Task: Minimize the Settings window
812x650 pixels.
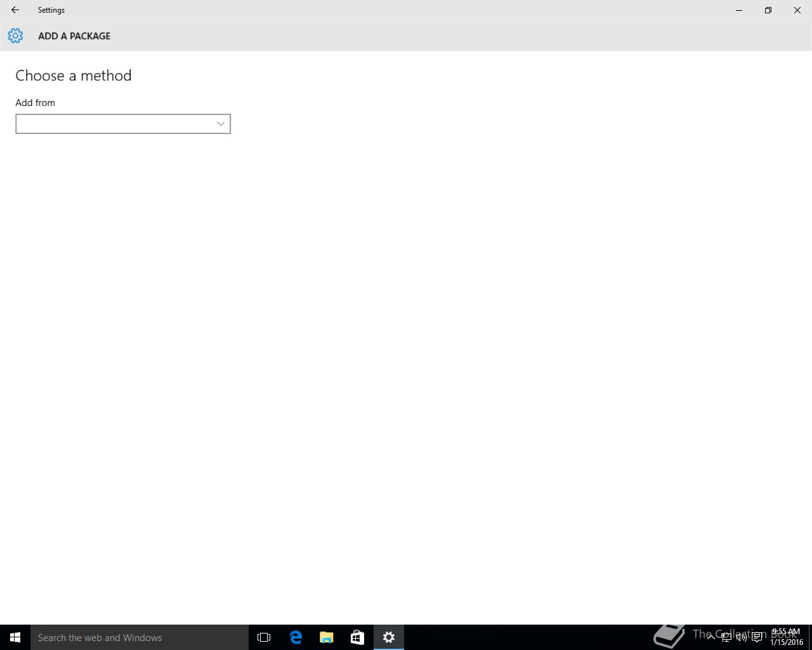Action: pyautogui.click(x=739, y=10)
